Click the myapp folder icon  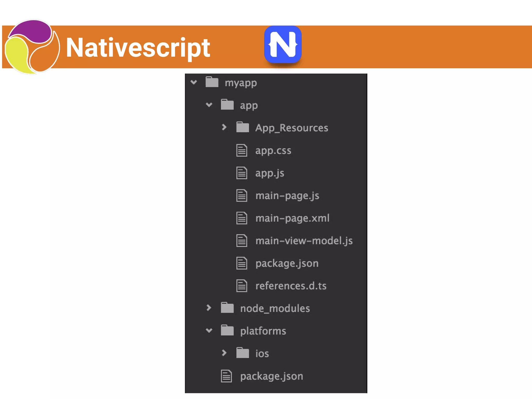pyautogui.click(x=212, y=82)
